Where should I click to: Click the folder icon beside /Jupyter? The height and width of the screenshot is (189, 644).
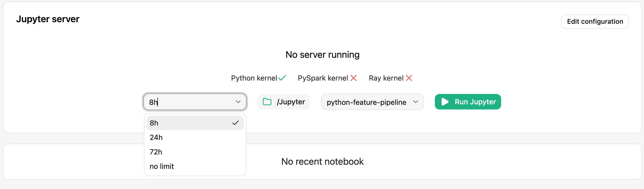pos(267,102)
